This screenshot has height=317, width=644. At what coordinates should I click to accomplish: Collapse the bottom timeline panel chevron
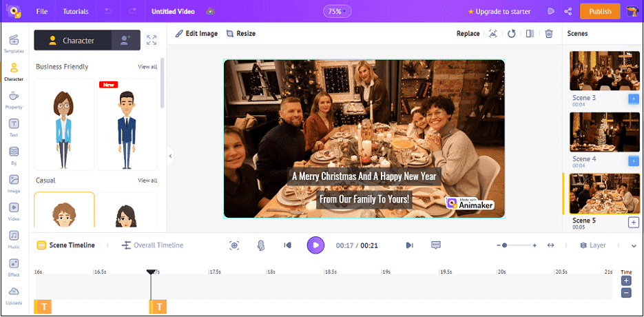634,245
